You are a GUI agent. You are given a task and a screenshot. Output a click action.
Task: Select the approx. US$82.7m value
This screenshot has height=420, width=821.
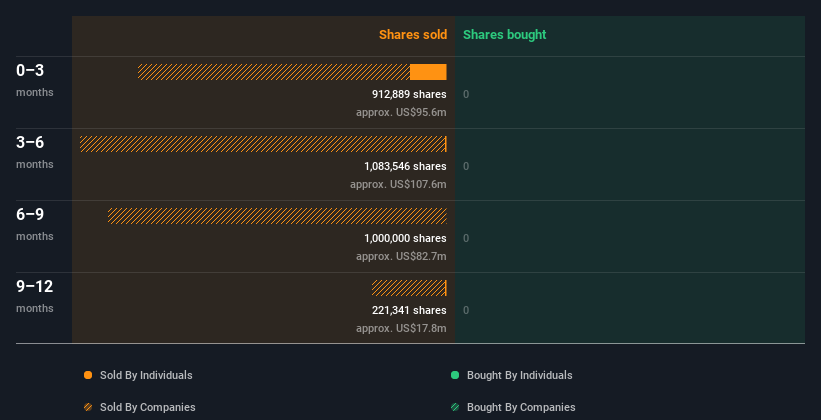[402, 257]
